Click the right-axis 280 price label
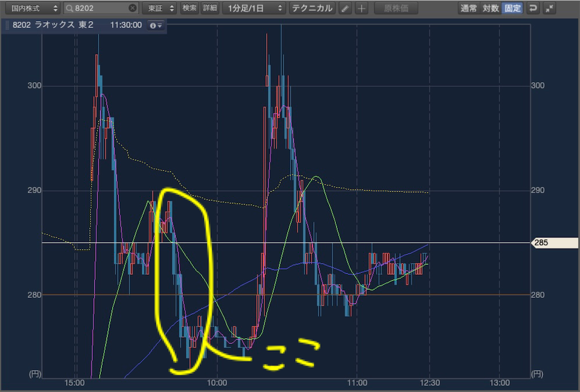Screen dimensions: 580x392 click(x=538, y=295)
